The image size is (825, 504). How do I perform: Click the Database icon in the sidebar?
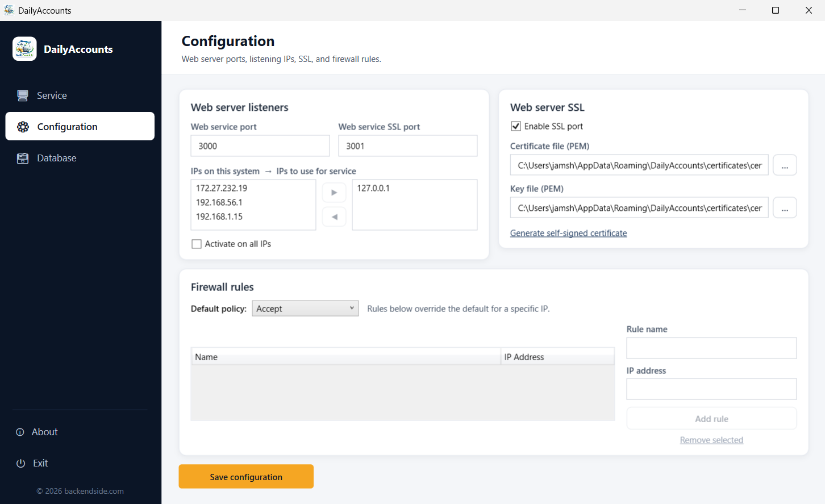coord(23,158)
